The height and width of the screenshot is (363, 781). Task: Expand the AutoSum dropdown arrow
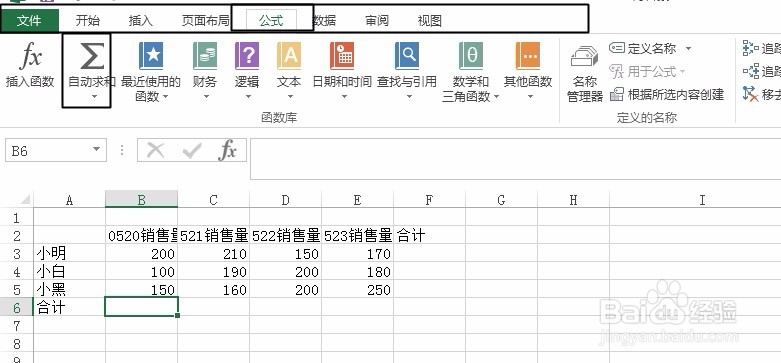[94, 97]
